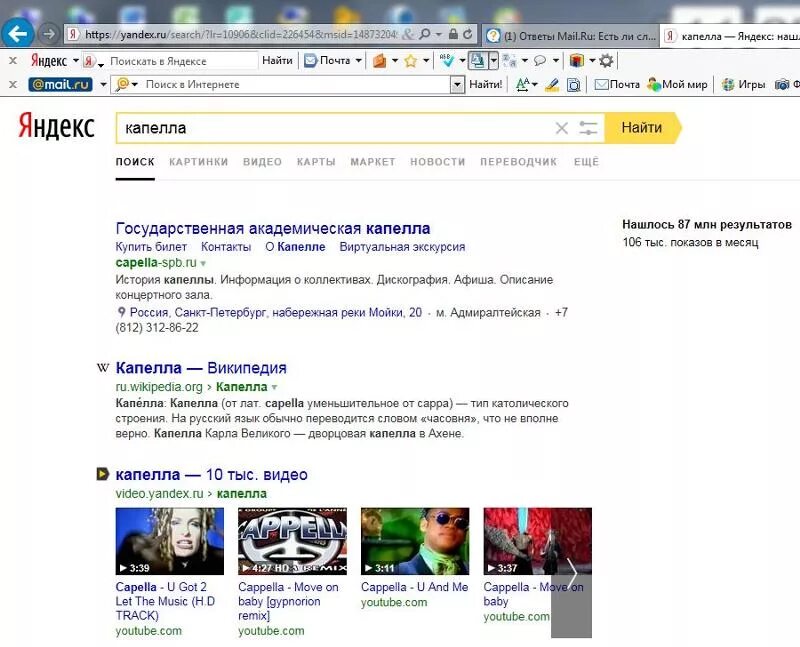Expand the star bookmarks dropdown arrow
800x647 pixels.
click(426, 61)
